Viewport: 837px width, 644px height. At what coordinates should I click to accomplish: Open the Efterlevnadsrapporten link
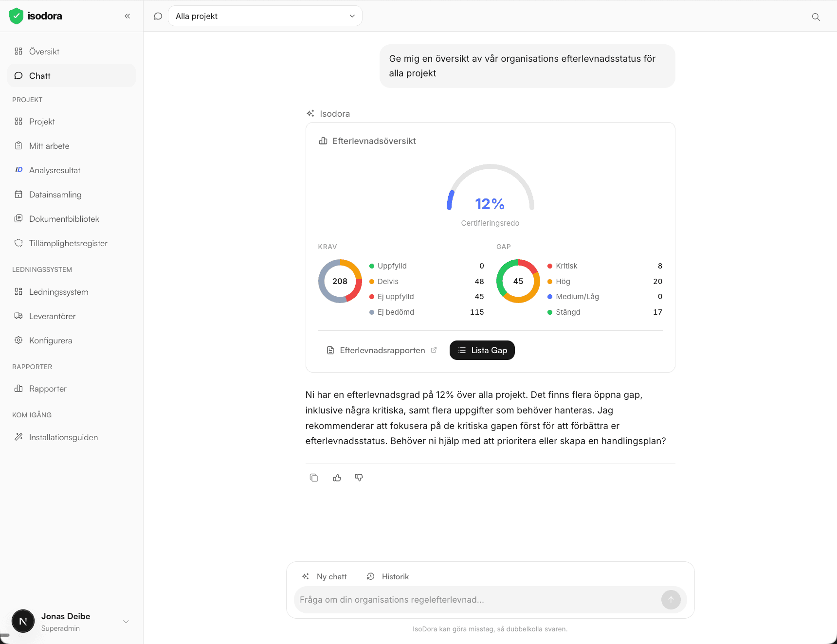(382, 350)
